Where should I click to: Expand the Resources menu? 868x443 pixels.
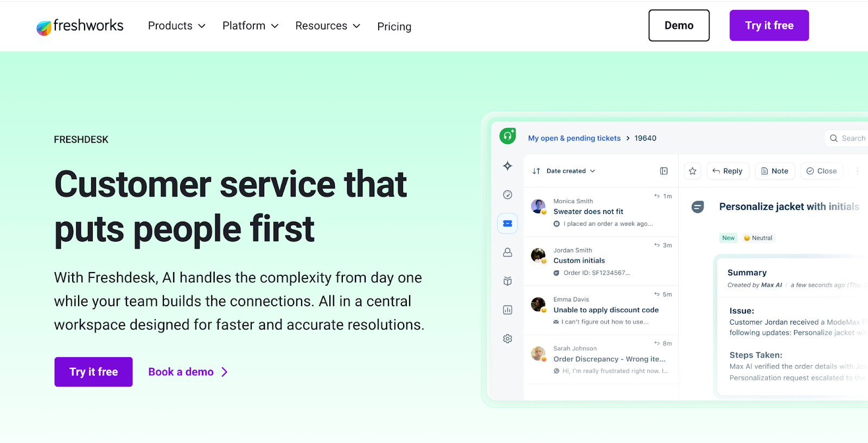(x=328, y=26)
